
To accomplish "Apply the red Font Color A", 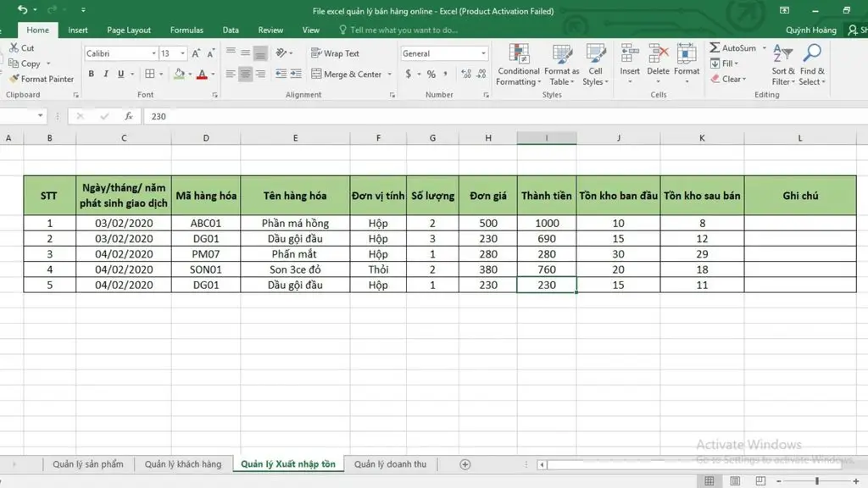I will click(x=202, y=74).
